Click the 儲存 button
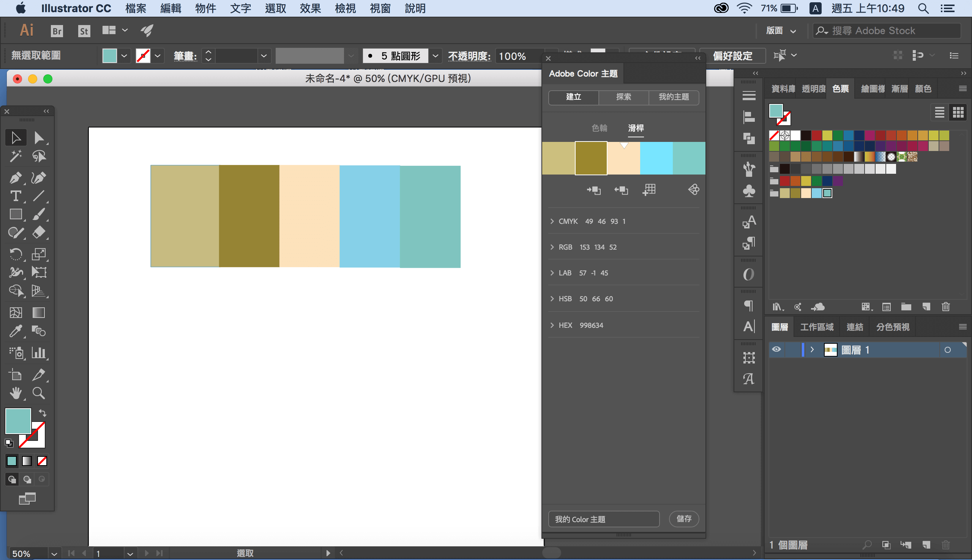 (684, 519)
